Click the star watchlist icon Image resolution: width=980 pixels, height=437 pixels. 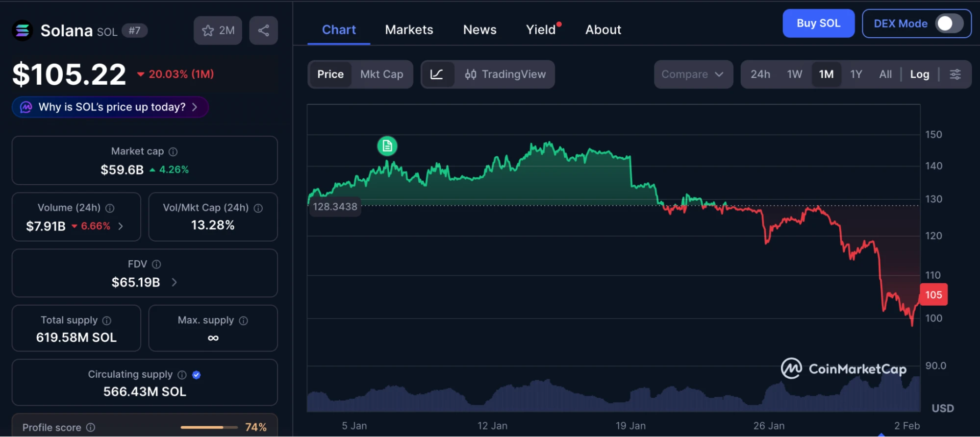tap(208, 31)
